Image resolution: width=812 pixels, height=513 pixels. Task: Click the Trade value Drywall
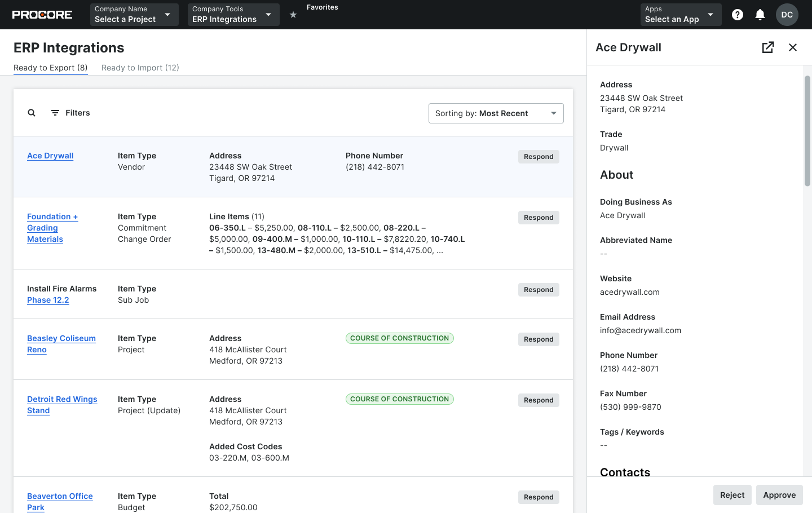pos(614,148)
